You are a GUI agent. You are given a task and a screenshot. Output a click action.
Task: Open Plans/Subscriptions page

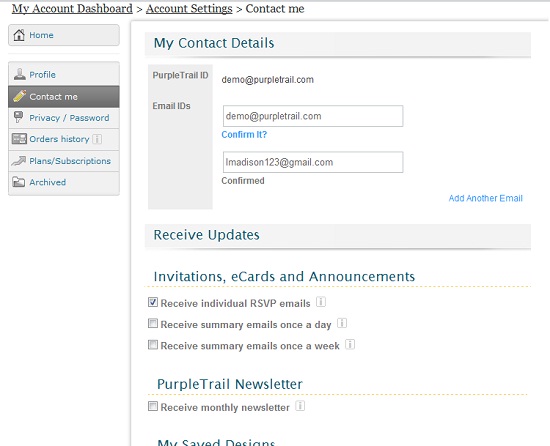coord(64,161)
